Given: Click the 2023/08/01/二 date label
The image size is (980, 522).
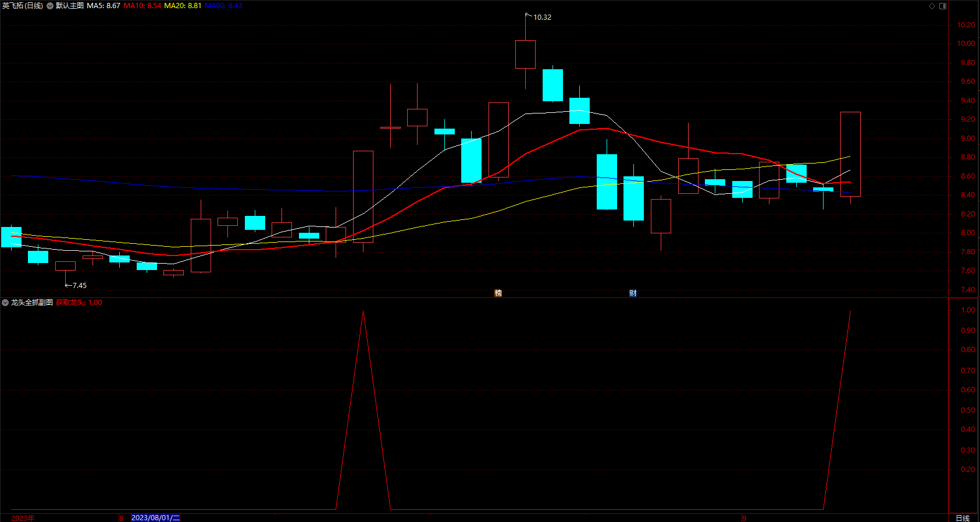Looking at the screenshot, I should click(x=155, y=518).
